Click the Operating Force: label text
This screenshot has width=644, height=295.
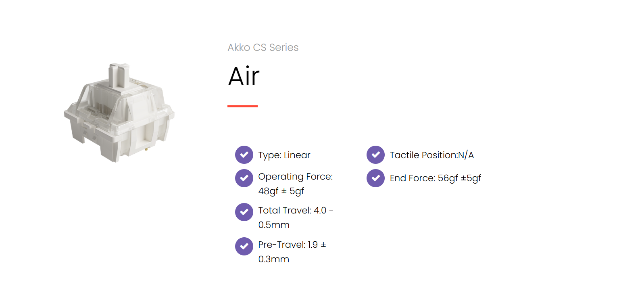pyautogui.click(x=295, y=177)
